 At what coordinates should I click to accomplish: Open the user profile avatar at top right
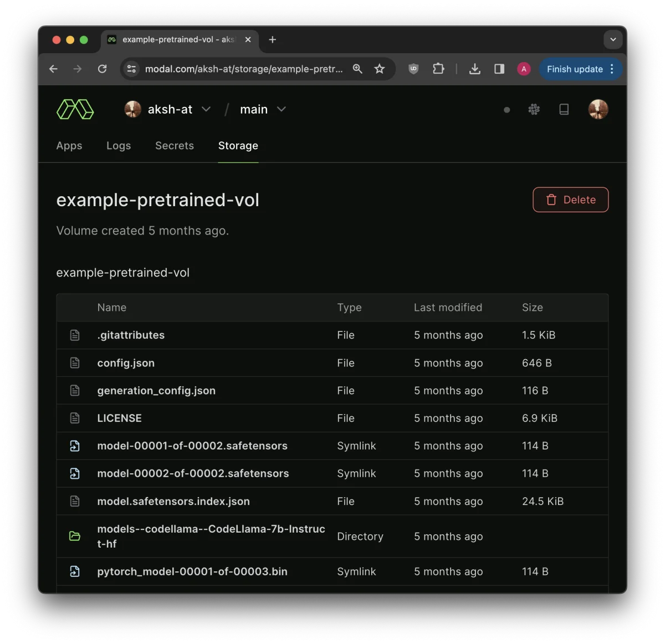click(x=598, y=109)
